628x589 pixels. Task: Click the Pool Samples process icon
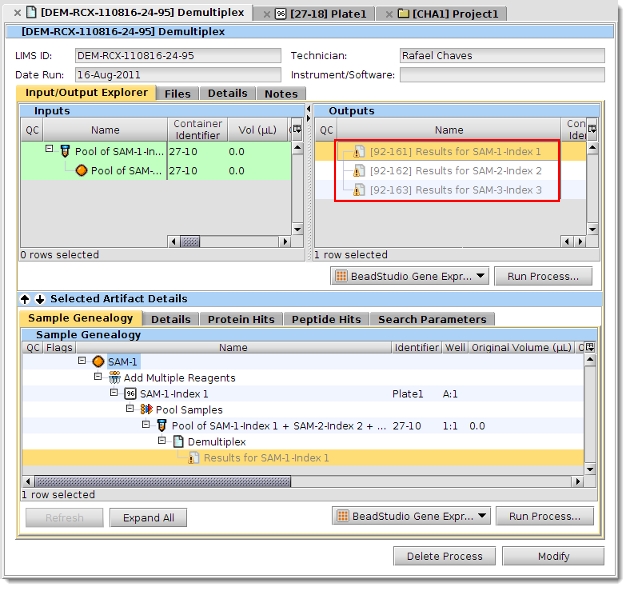coord(146,410)
